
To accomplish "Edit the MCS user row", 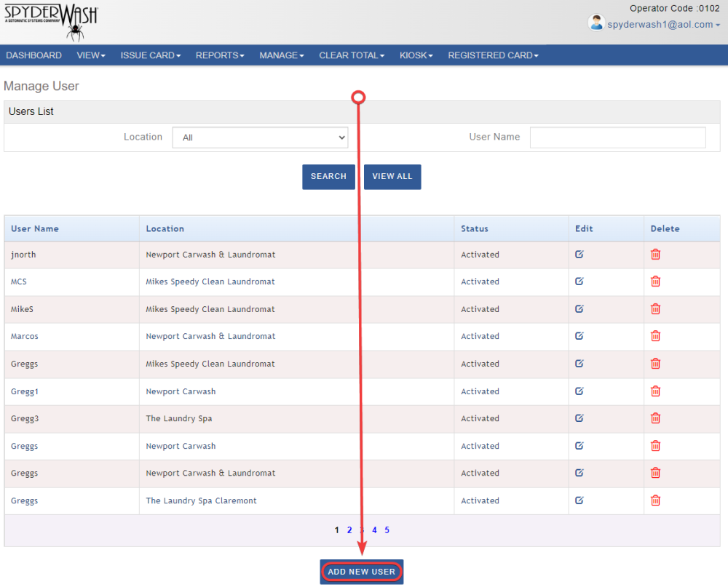I will point(579,281).
